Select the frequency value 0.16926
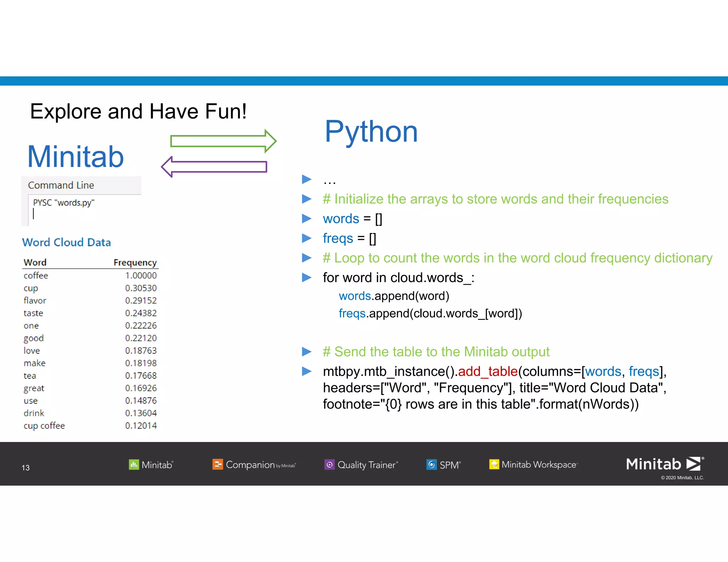This screenshot has height=562, width=728. pyautogui.click(x=141, y=388)
